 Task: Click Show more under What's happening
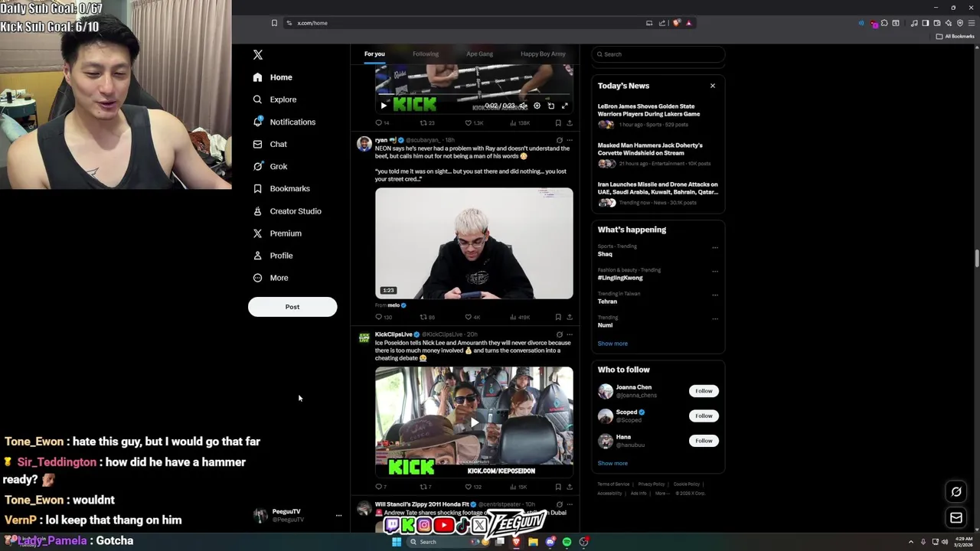[612, 344]
